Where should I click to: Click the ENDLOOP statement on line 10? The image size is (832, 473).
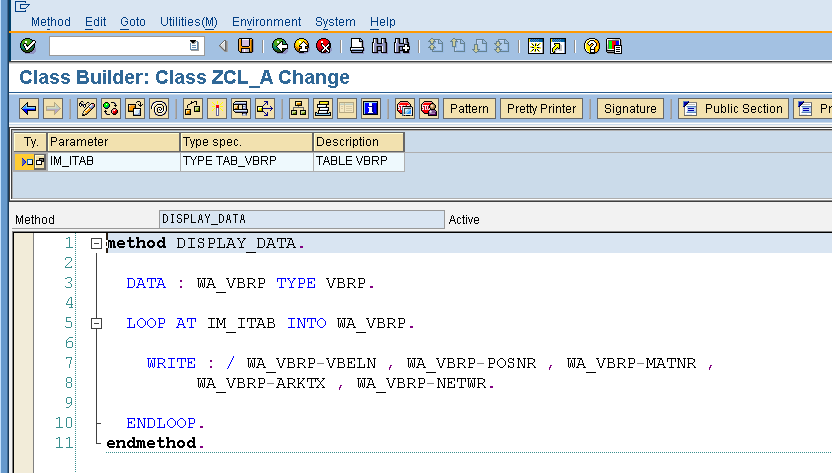[165, 423]
